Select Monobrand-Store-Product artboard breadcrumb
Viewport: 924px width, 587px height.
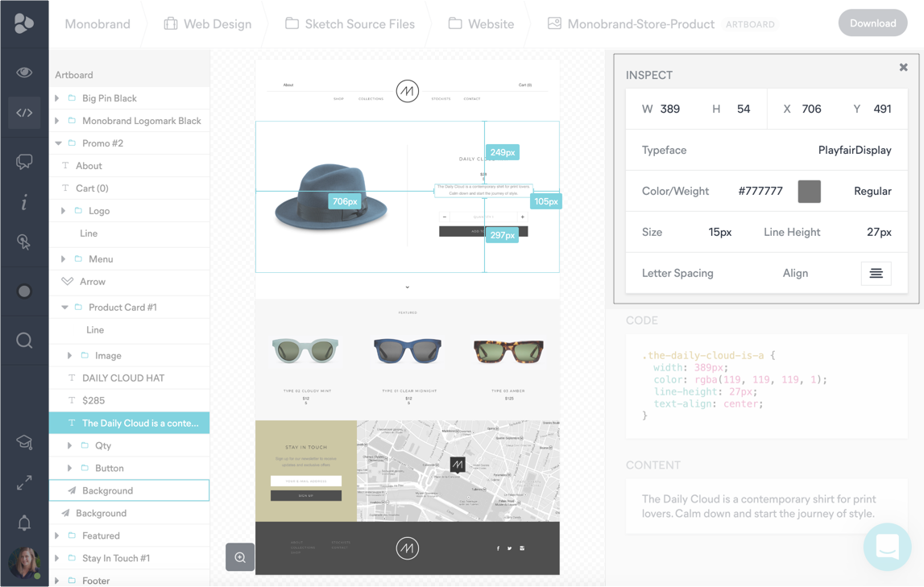(631, 24)
